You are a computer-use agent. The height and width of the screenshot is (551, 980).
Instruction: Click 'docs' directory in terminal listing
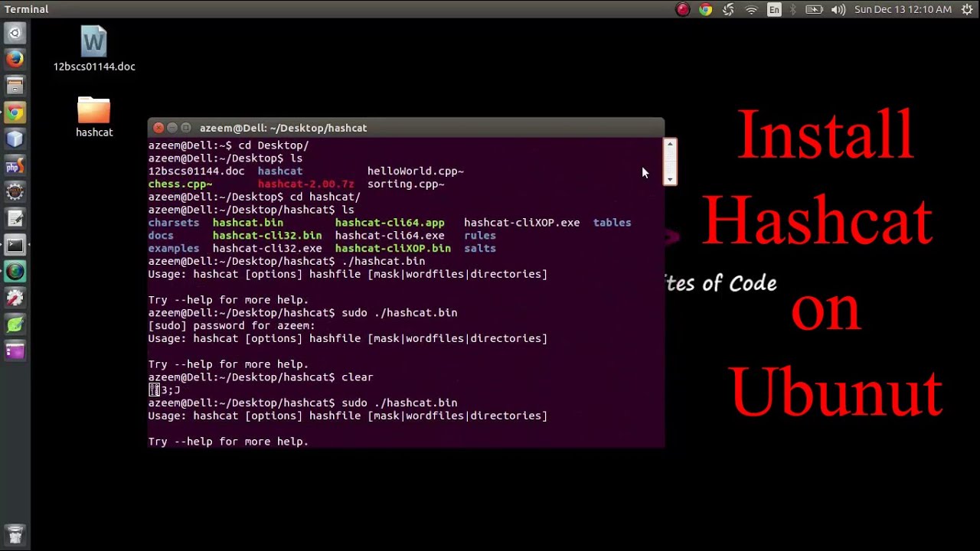[161, 236]
